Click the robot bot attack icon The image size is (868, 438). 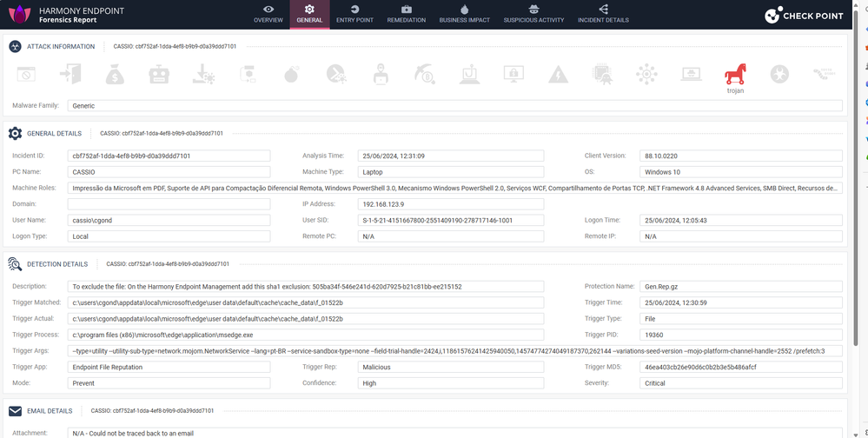coord(158,76)
